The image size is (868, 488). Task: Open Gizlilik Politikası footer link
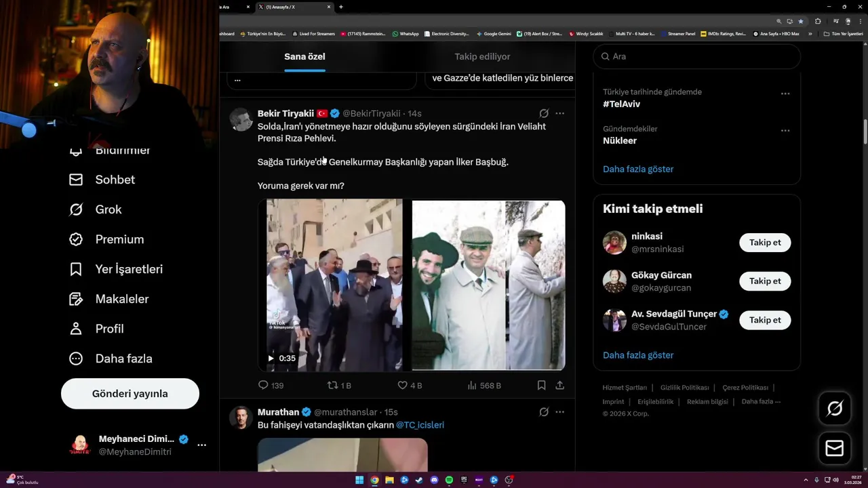click(x=685, y=388)
